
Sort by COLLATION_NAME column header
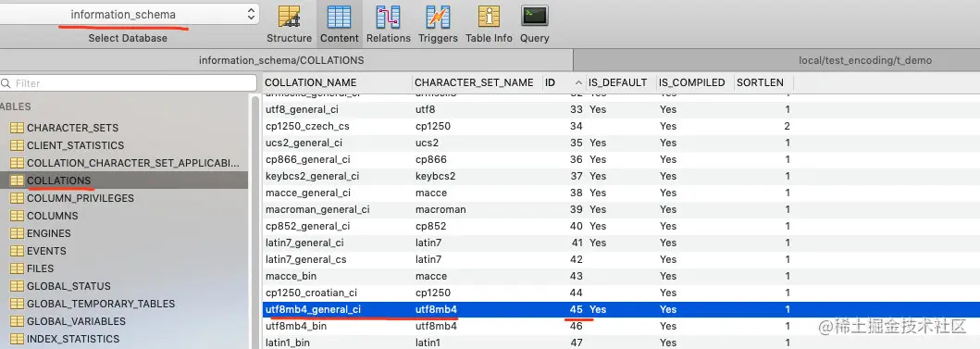tap(337, 82)
